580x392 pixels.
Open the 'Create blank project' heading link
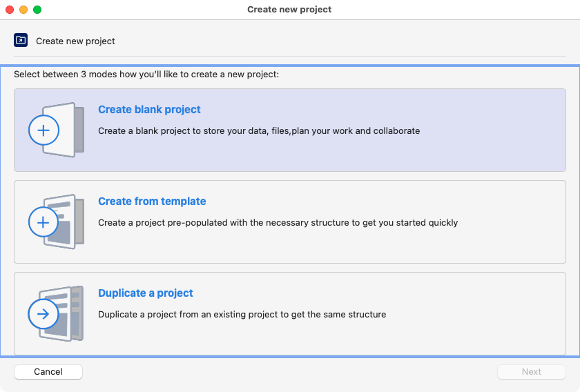click(x=149, y=110)
